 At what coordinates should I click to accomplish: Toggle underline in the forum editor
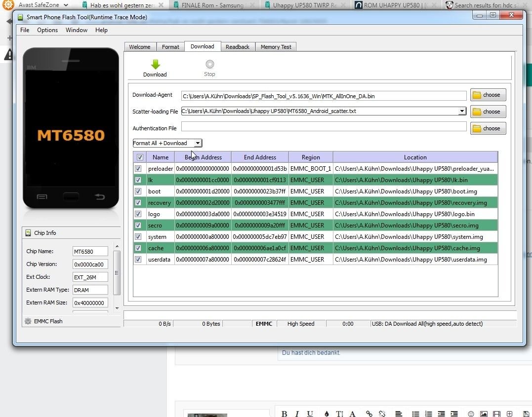point(310,414)
